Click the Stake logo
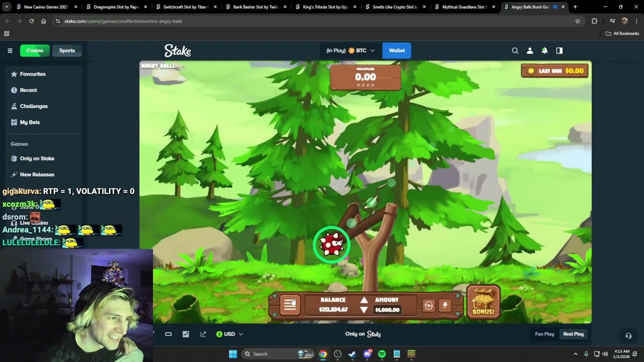The height and width of the screenshot is (362, 644). (178, 50)
